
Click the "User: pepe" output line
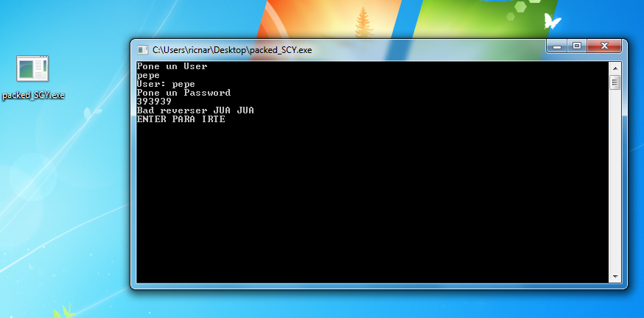tap(166, 84)
